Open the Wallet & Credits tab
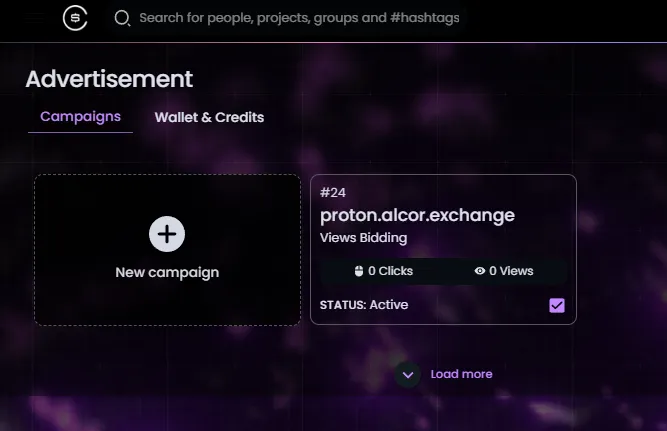The width and height of the screenshot is (667, 431). tap(209, 117)
